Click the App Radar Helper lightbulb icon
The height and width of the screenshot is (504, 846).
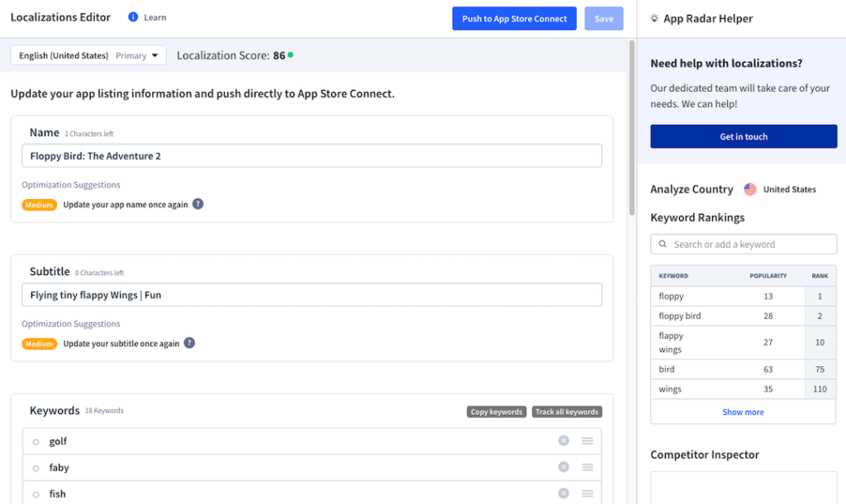coord(654,18)
